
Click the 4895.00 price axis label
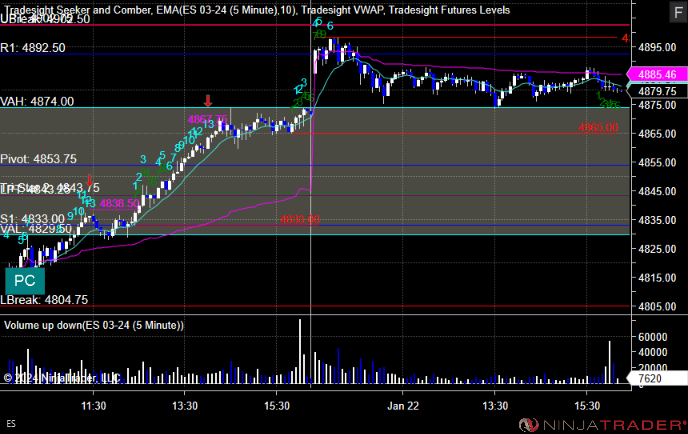click(657, 47)
